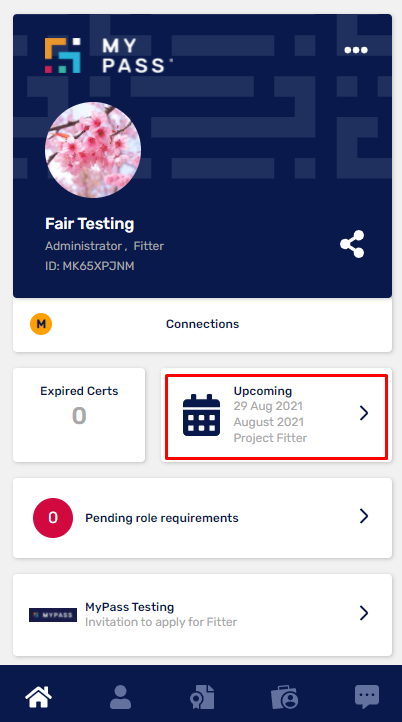Expand Pending role requirements chevron
The height and width of the screenshot is (722, 402).
pos(364,516)
